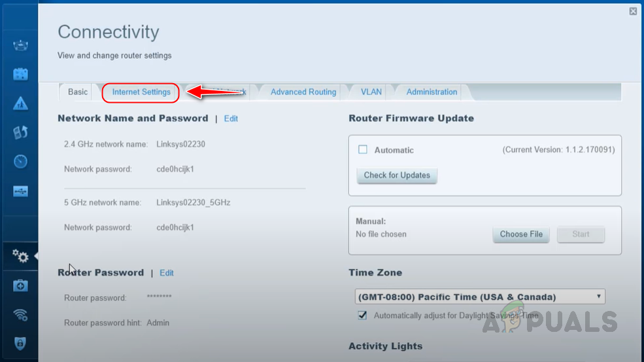Open the Network Map router icon
The image size is (644, 362).
pyautogui.click(x=20, y=45)
